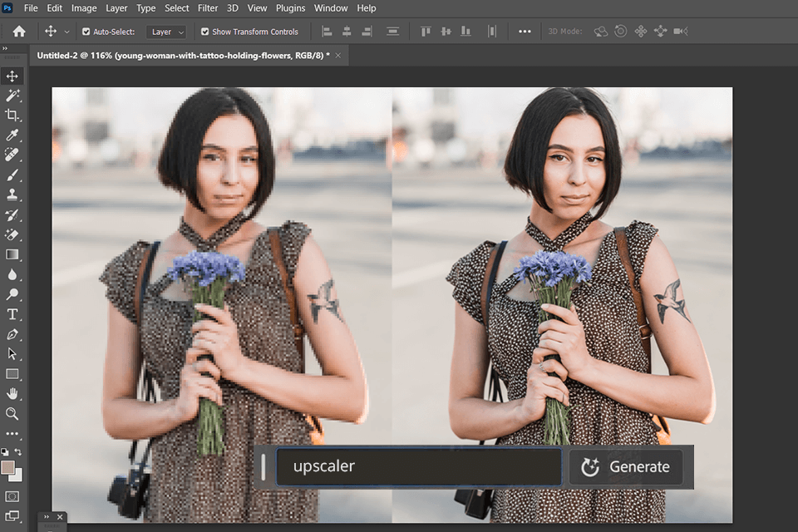The width and height of the screenshot is (798, 532).
Task: Click 3D Mode scale camera icon
Action: coord(681,32)
